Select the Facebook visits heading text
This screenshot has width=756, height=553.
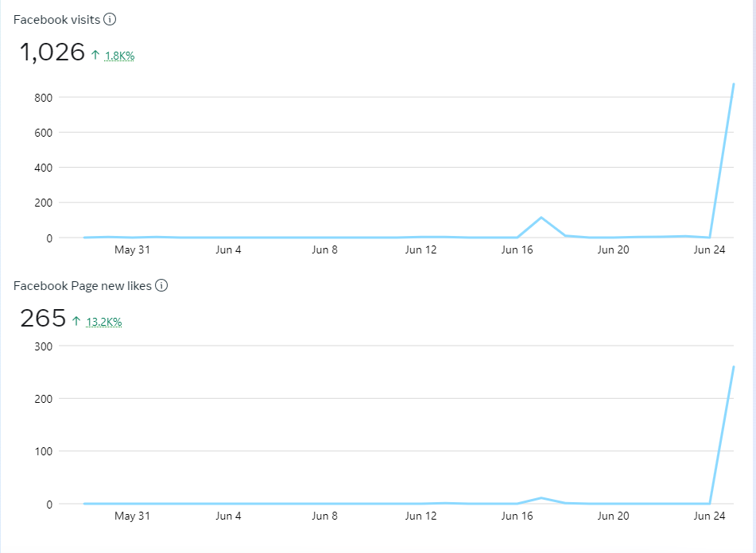(56, 20)
